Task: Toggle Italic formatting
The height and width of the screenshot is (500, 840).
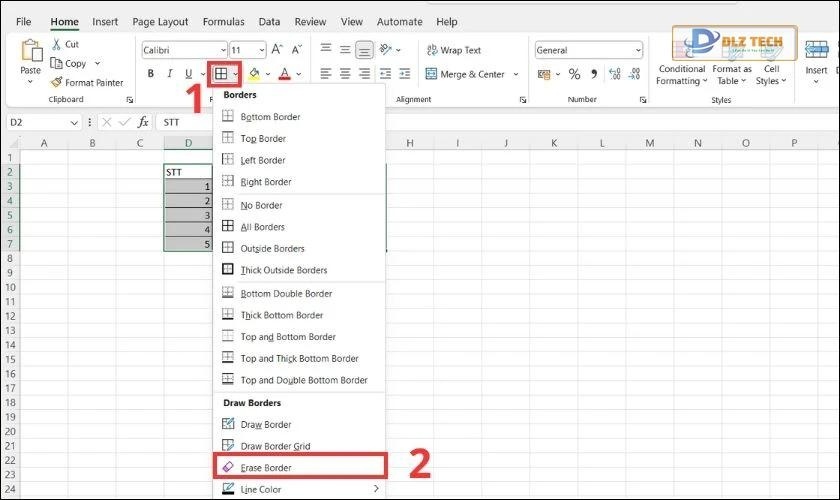Action: click(x=170, y=74)
